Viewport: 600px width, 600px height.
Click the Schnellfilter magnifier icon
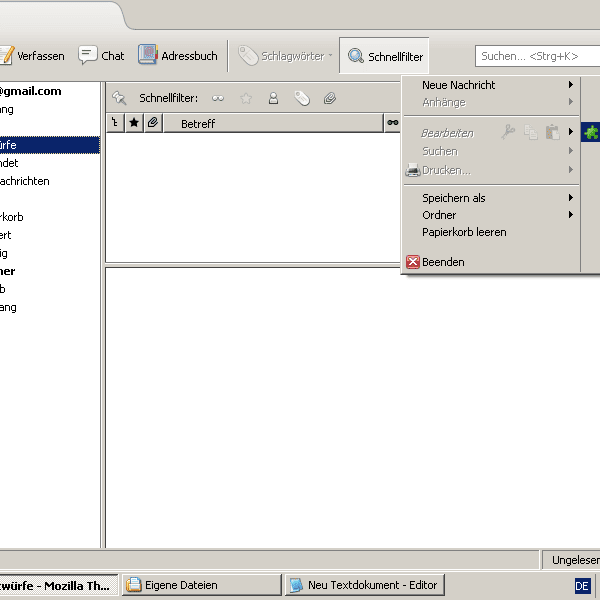coord(355,56)
